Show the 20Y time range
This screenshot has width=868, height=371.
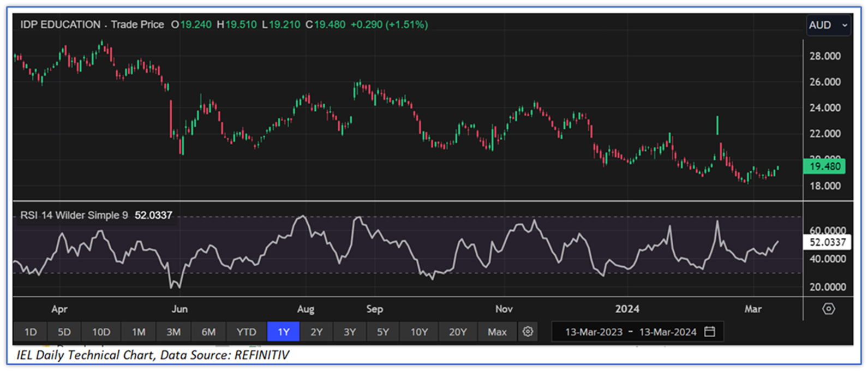[458, 332]
